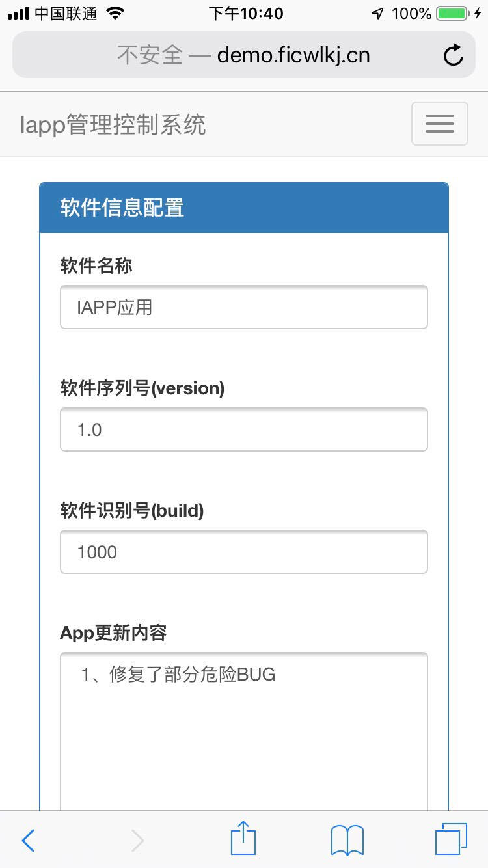Open Safari bookmarks

(347, 841)
